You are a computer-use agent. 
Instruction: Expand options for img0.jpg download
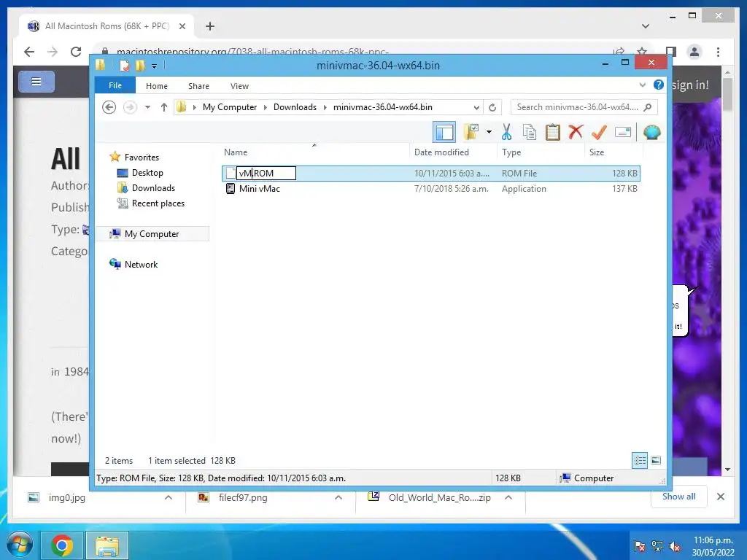point(169,497)
